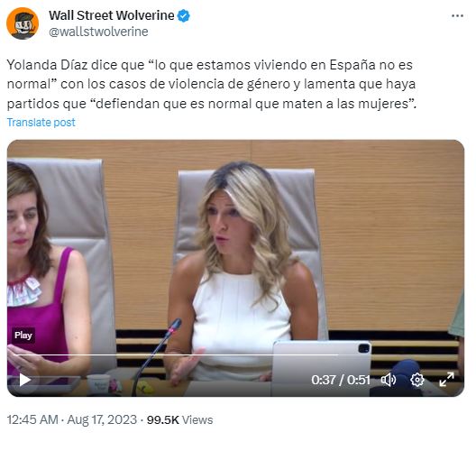This screenshot has height=451, width=476.
Task: Open the Wall Street Wolverine profile avatar
Action: click(x=23, y=23)
